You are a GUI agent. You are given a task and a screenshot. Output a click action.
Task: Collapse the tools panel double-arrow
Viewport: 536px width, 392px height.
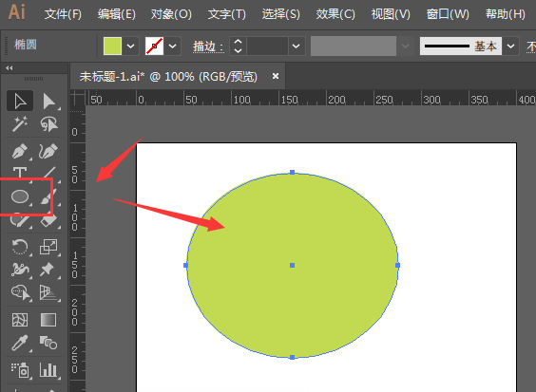pyautogui.click(x=10, y=68)
